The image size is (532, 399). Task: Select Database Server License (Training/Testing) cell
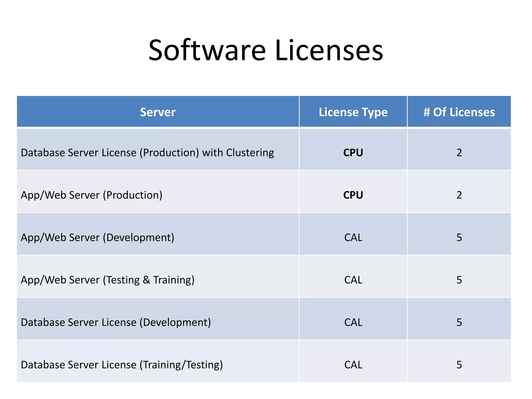click(122, 365)
